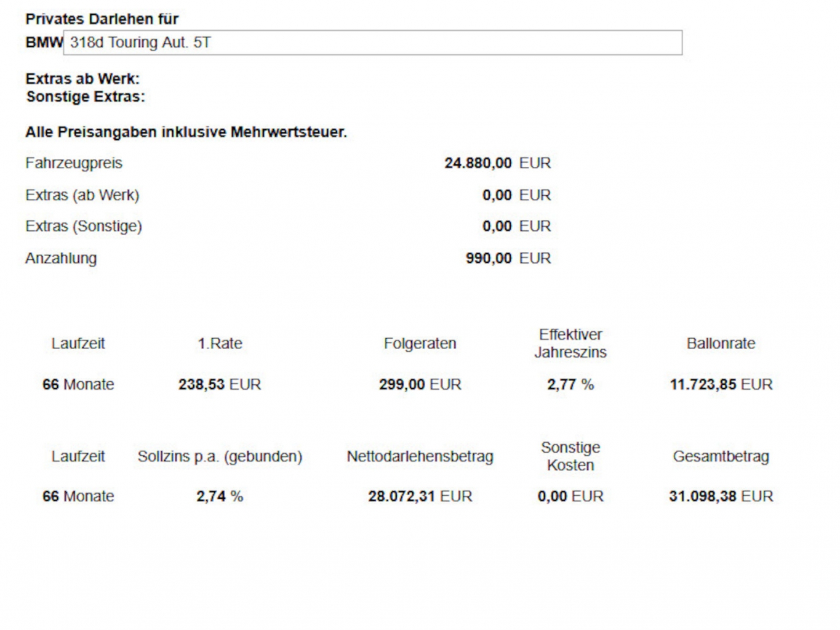This screenshot has height=630, width=840.
Task: Select the Fahrzeugpreis value 24.880,00 EUR
Action: click(x=497, y=163)
